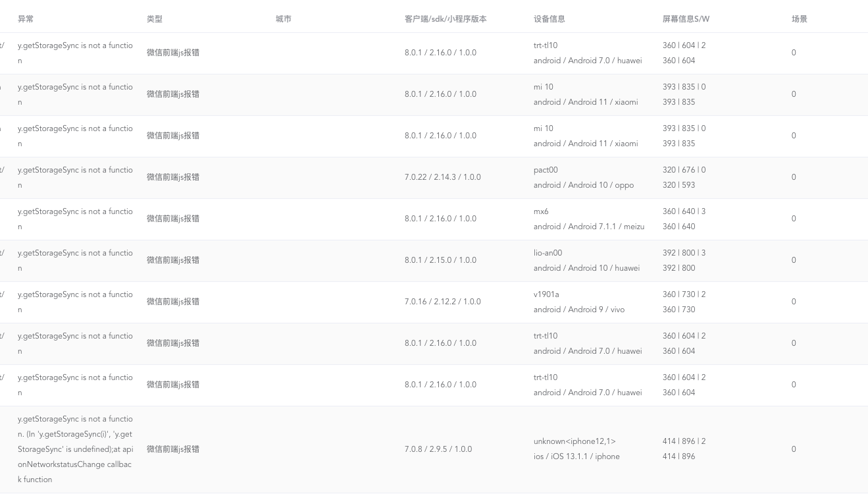The width and height of the screenshot is (868, 496).
Task: Select the unknown<iphone12,1> device cell
Action: click(x=576, y=449)
